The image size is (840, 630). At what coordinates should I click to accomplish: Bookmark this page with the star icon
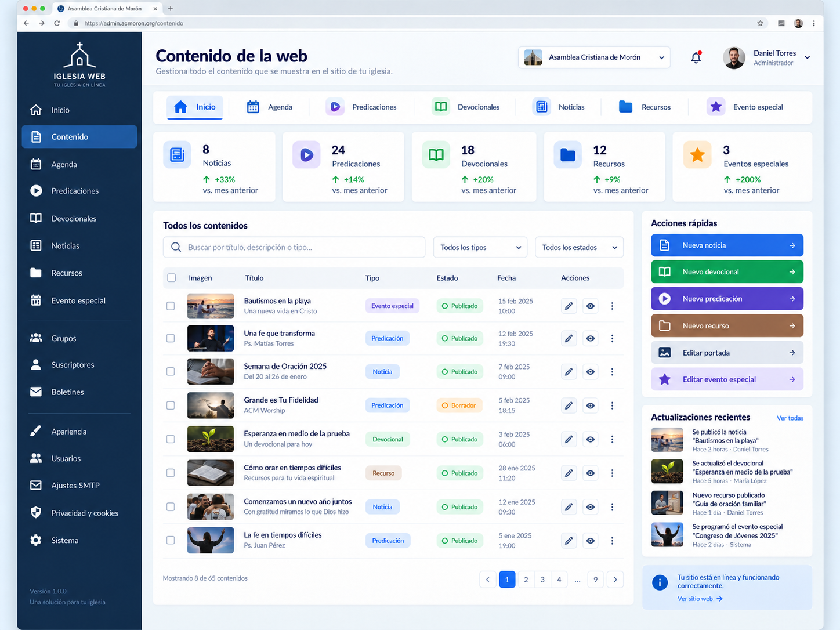click(x=760, y=23)
